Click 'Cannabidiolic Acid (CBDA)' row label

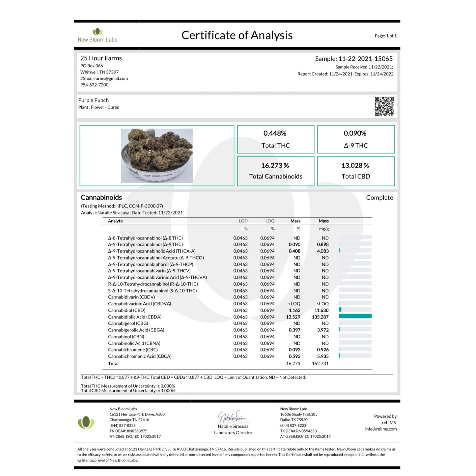(135, 317)
